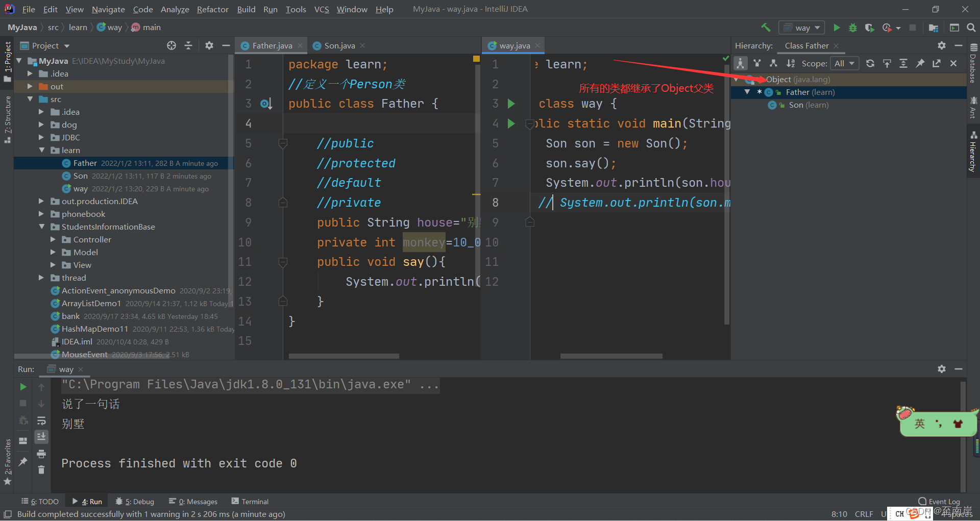Rerun 'way' in the Run panel
980x521 pixels.
tap(23, 387)
